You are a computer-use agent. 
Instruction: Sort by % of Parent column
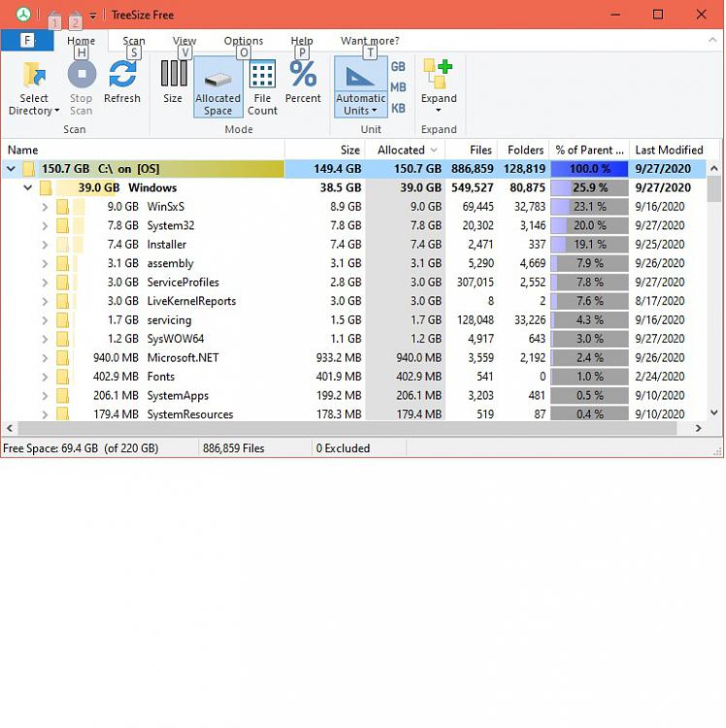[589, 149]
